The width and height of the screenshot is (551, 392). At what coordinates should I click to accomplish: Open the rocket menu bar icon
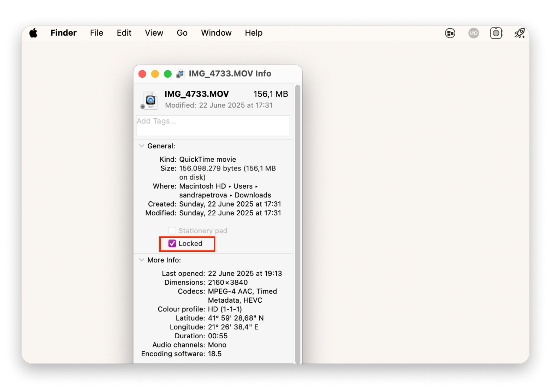(520, 33)
